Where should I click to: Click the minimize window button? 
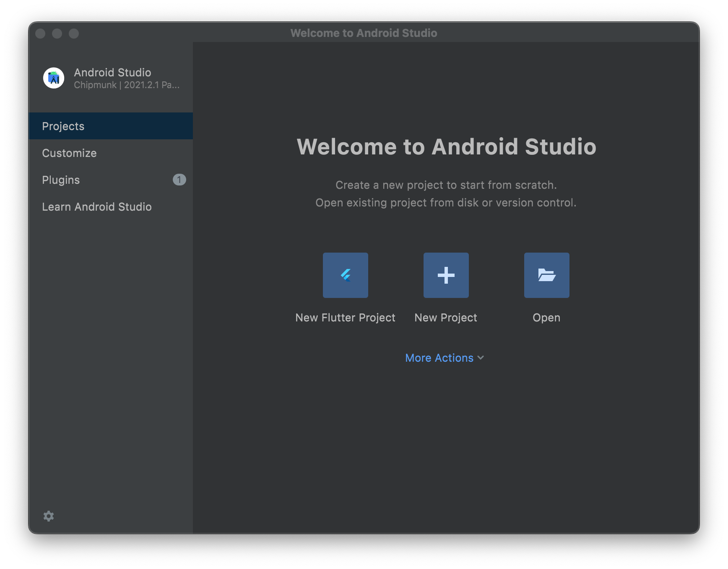57,33
